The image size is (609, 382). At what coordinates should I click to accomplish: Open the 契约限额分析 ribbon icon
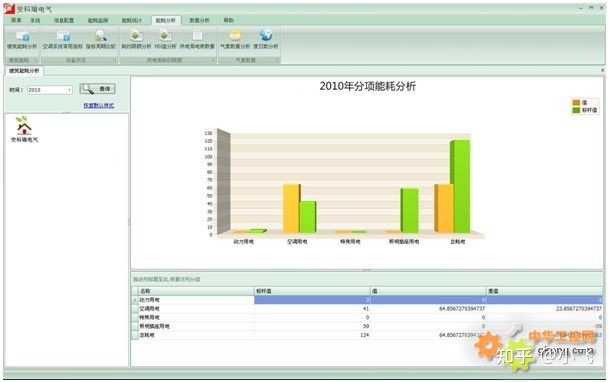pyautogui.click(x=136, y=39)
